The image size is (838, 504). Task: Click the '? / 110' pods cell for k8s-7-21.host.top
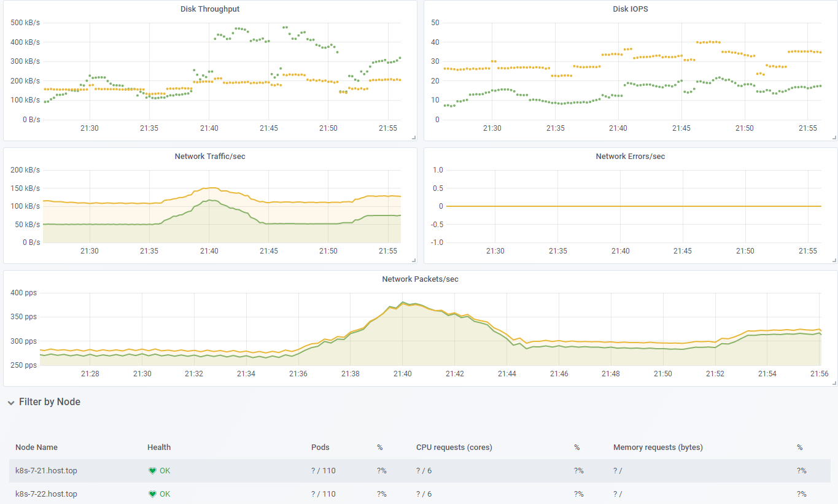click(x=324, y=471)
